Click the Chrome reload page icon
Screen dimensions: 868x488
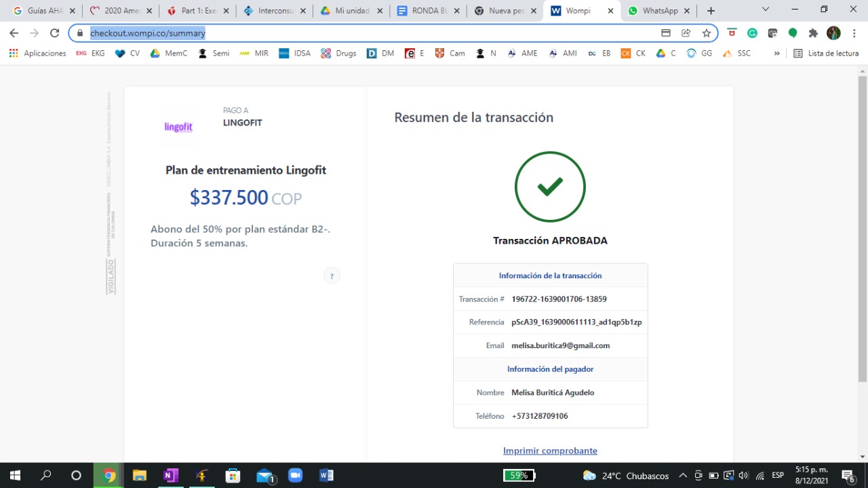[x=54, y=33]
